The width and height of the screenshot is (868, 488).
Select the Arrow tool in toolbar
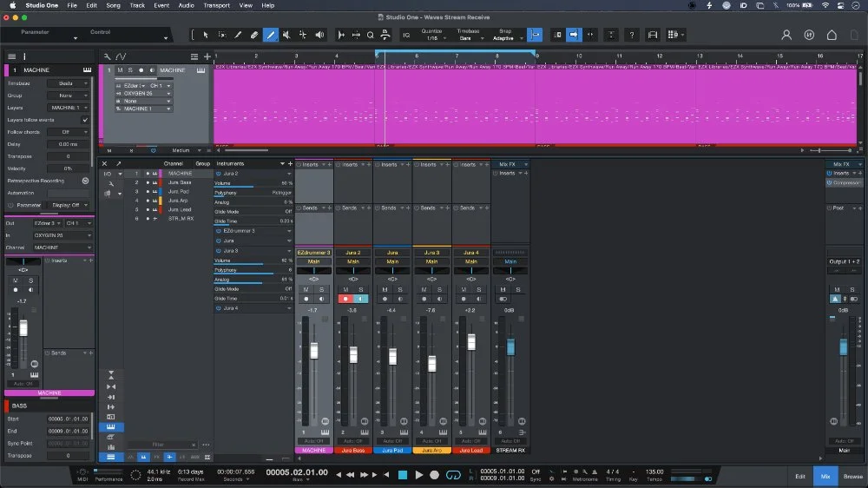(206, 35)
